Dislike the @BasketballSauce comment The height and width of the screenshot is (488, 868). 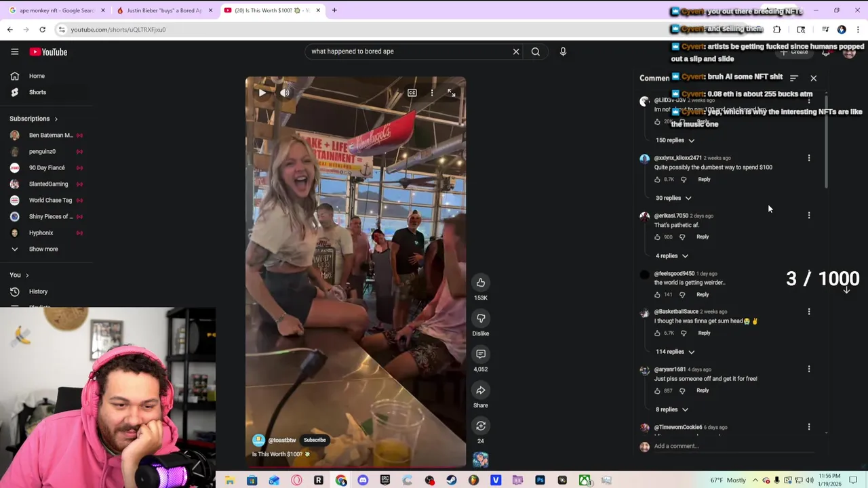684,333
